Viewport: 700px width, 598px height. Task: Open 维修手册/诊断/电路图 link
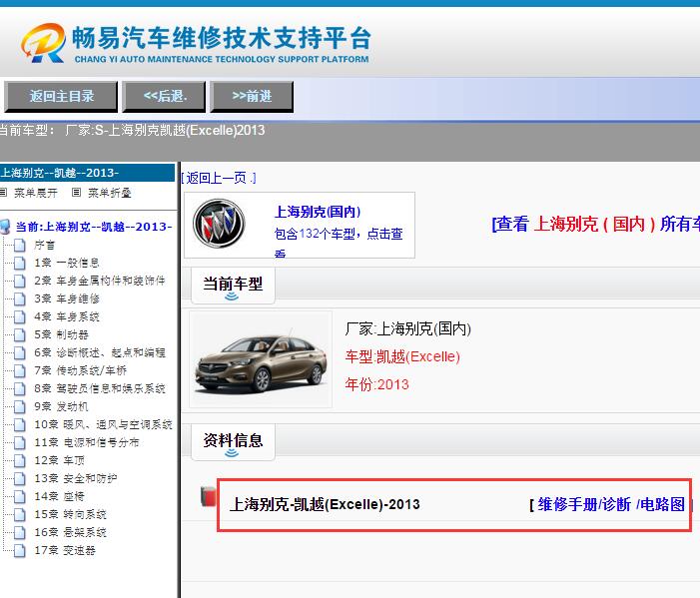(x=611, y=505)
